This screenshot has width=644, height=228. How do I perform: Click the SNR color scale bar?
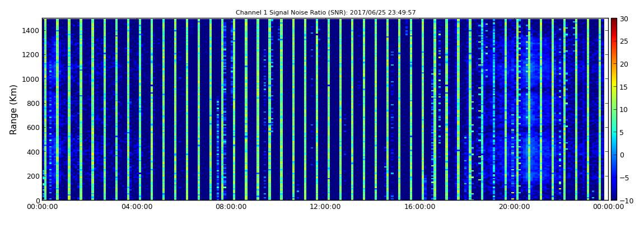[x=614, y=109]
